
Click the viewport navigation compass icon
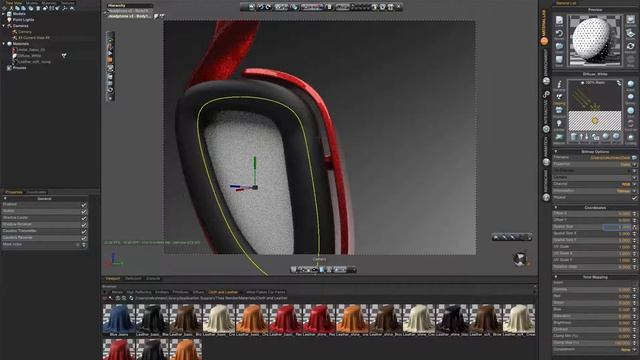(x=520, y=259)
